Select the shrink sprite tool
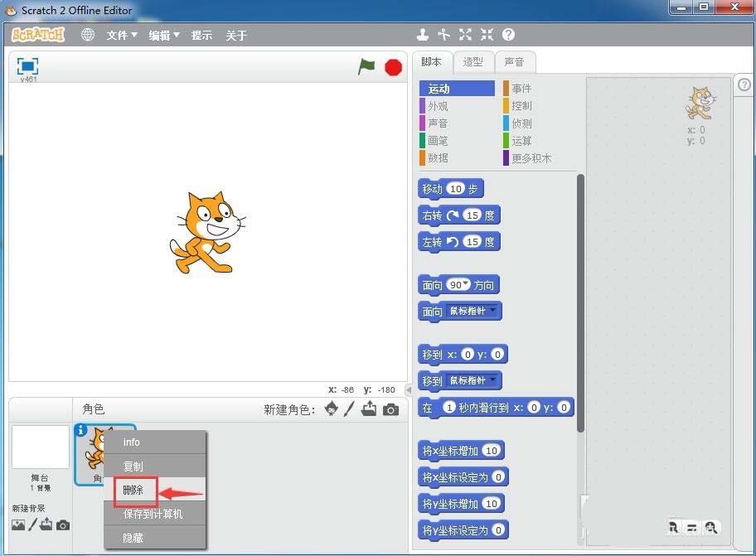The height and width of the screenshot is (556, 756). 487,35
